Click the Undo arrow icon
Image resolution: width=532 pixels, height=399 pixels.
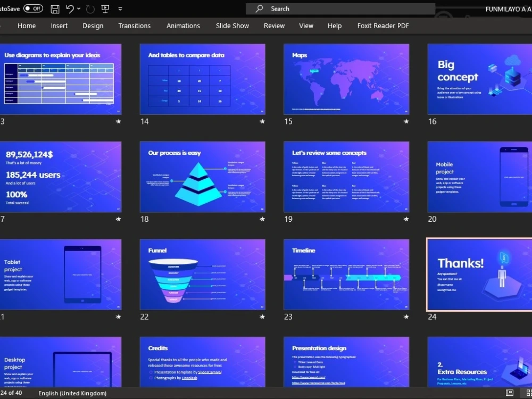70,9
